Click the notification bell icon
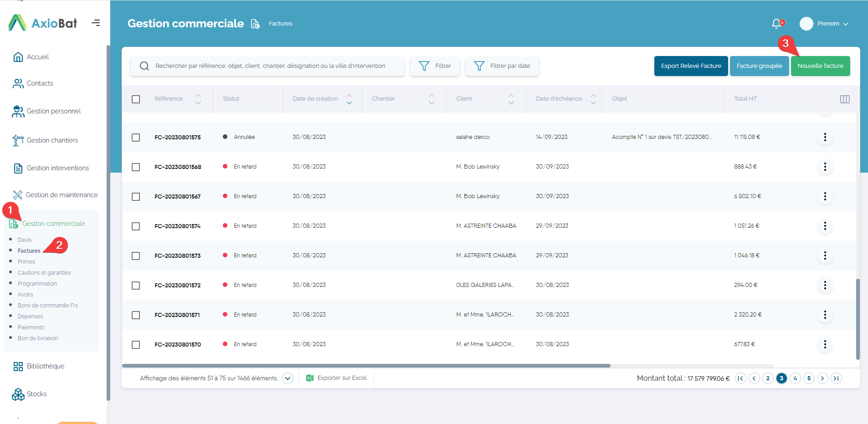This screenshot has width=868, height=424. click(x=776, y=24)
